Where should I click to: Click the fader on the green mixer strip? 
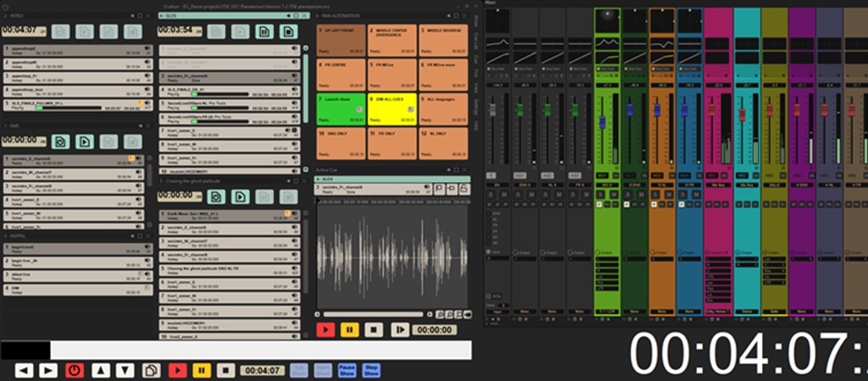(603, 121)
